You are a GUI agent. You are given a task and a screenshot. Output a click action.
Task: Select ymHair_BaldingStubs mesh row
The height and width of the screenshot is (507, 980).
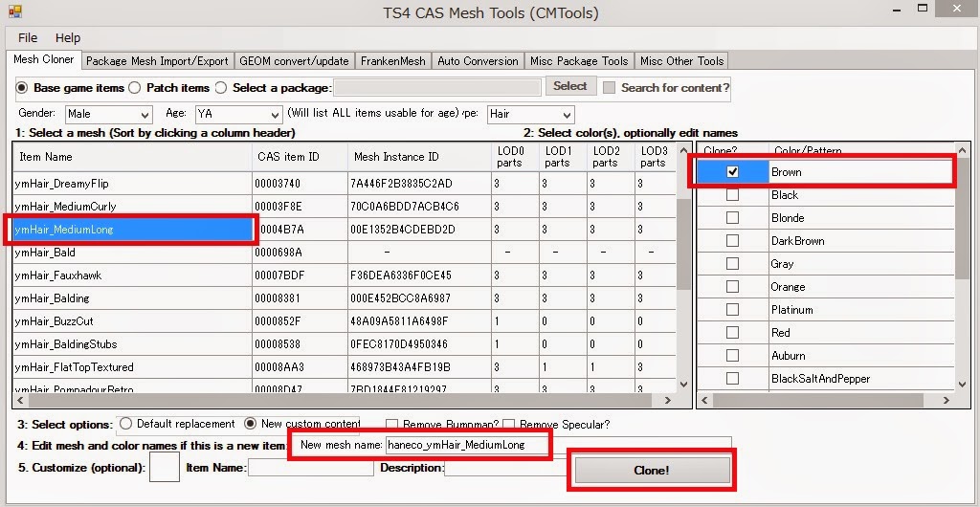344,344
